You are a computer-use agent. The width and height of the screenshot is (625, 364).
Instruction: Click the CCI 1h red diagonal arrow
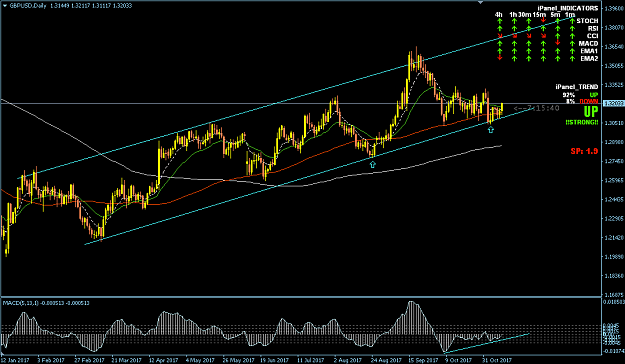coord(514,36)
